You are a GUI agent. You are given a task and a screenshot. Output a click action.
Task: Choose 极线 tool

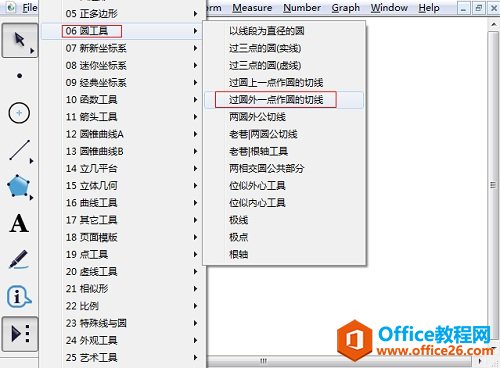click(284, 220)
